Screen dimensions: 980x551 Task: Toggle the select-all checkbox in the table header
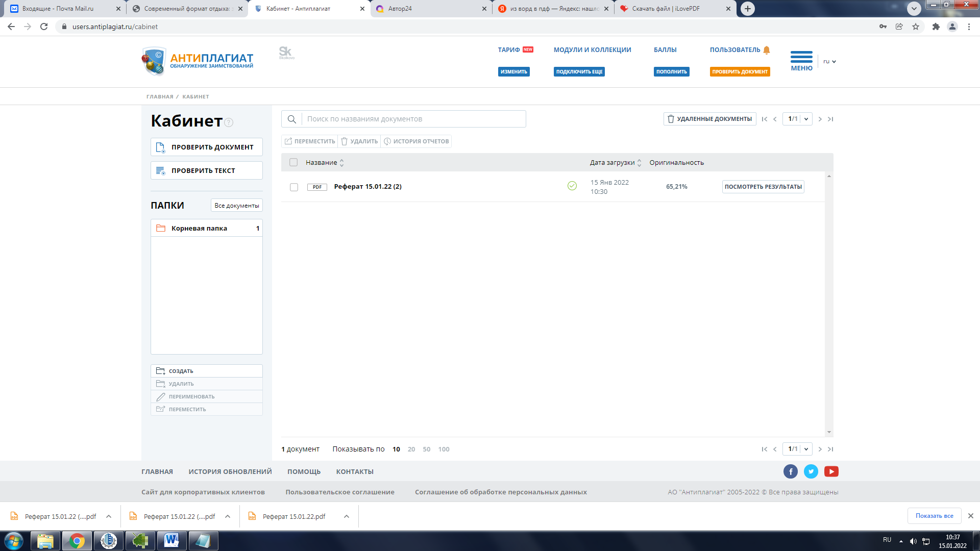(293, 162)
